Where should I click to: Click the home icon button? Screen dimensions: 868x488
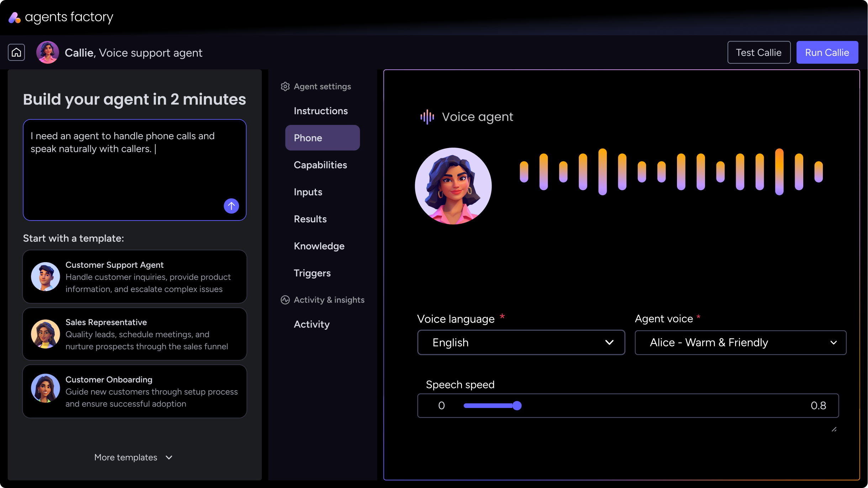tap(16, 53)
